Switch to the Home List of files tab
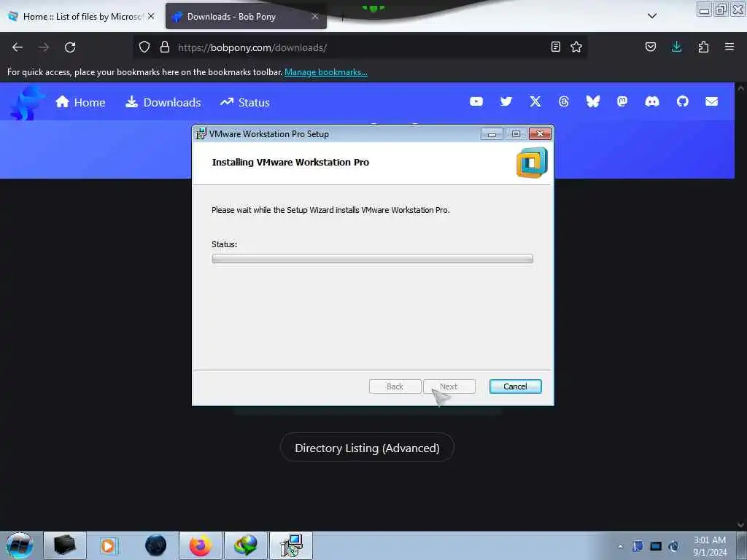 coord(82,16)
